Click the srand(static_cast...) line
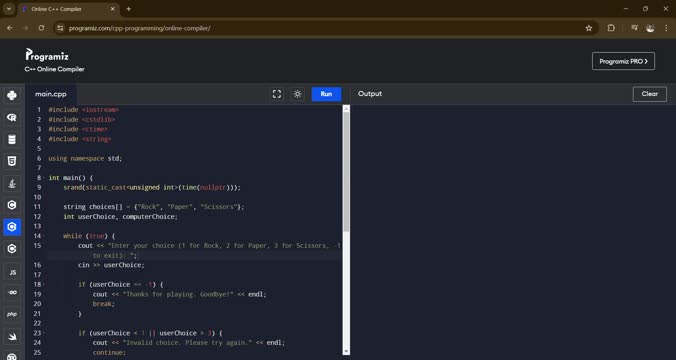 pos(152,188)
